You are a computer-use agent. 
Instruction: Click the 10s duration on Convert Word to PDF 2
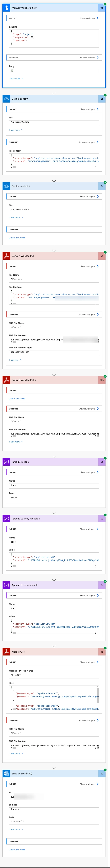pyautogui.click(x=102, y=380)
